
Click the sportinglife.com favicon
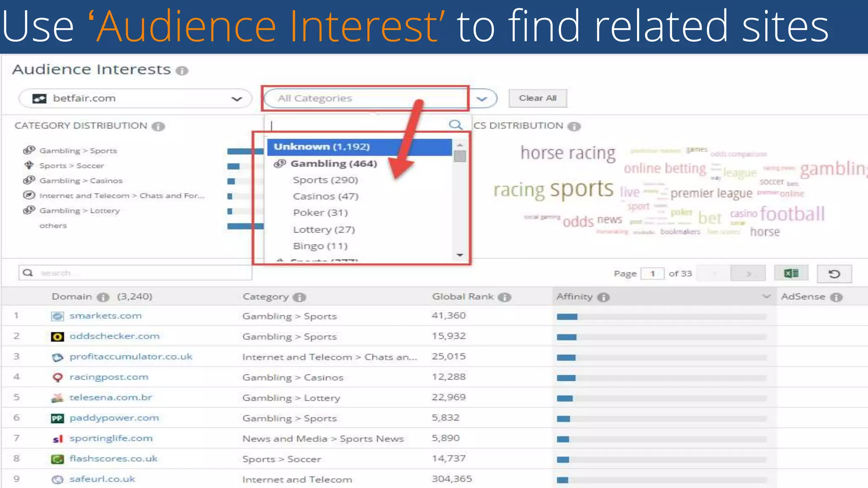57,439
